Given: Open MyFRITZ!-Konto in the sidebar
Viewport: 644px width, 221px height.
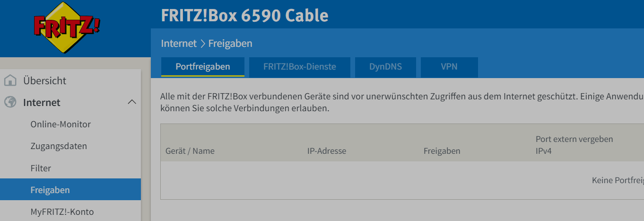Looking at the screenshot, I should (62, 212).
